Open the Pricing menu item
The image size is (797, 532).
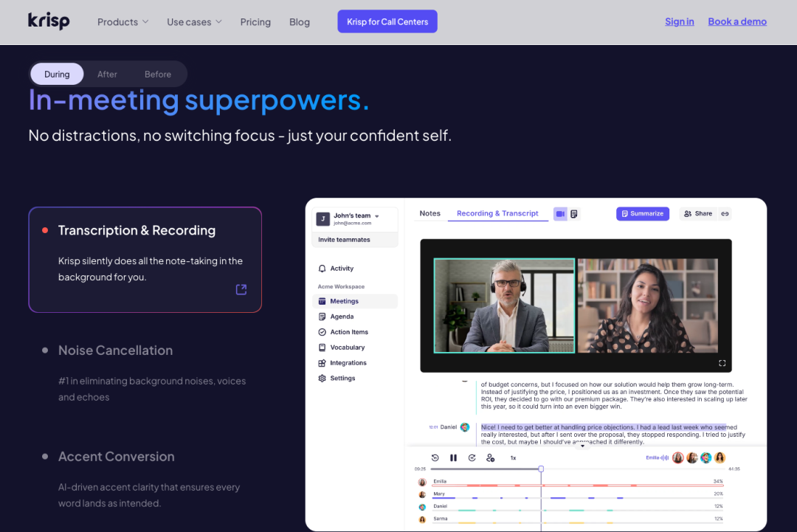[255, 22]
